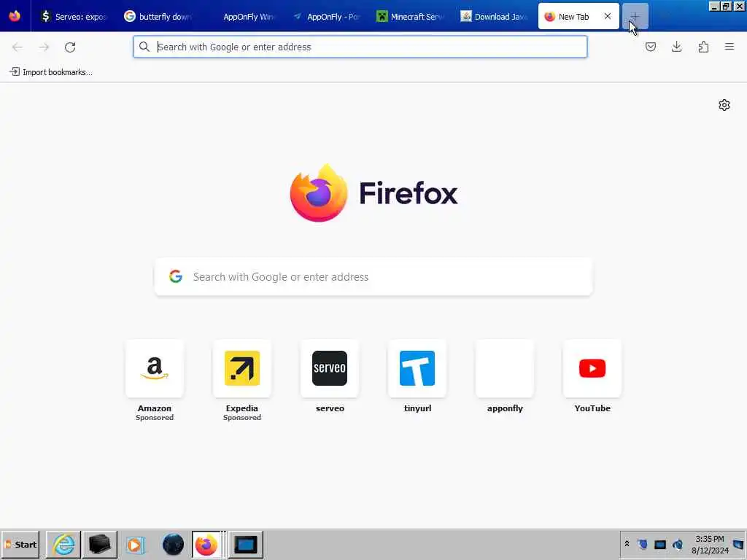
Task: Switch to the Serveo tab
Action: pyautogui.click(x=74, y=16)
